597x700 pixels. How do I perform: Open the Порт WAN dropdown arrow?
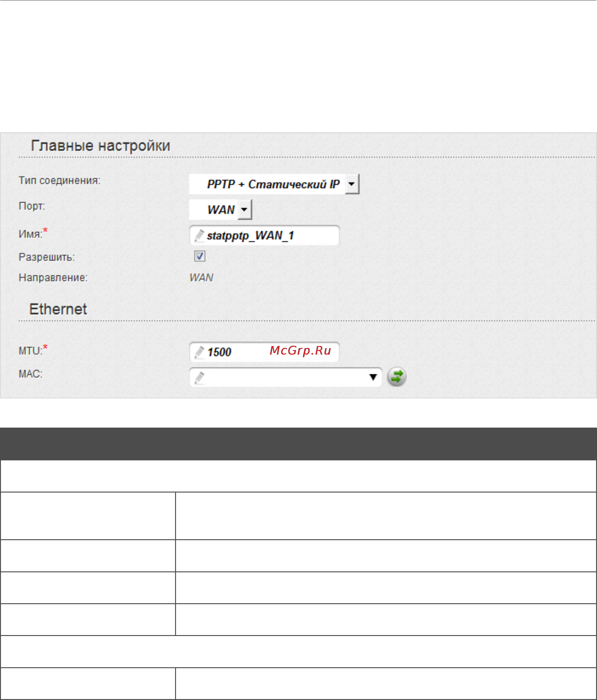click(x=245, y=209)
